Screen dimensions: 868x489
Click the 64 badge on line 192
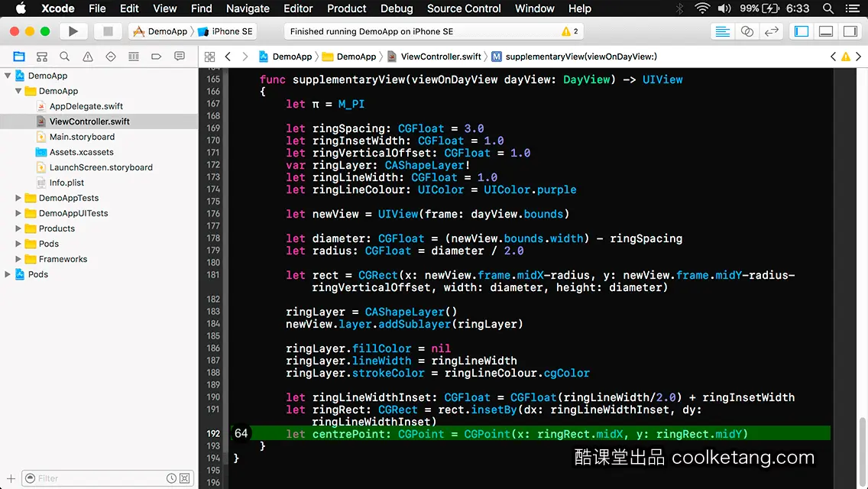pos(241,433)
